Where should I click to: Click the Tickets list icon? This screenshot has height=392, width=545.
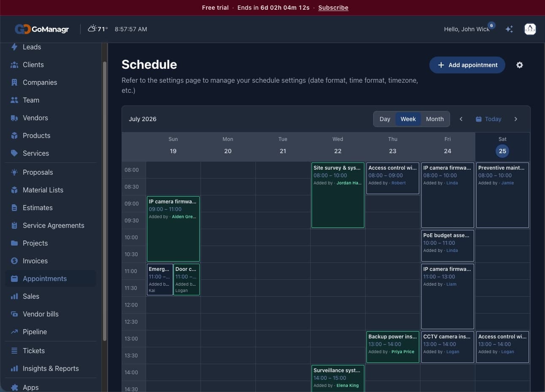[x=14, y=351]
